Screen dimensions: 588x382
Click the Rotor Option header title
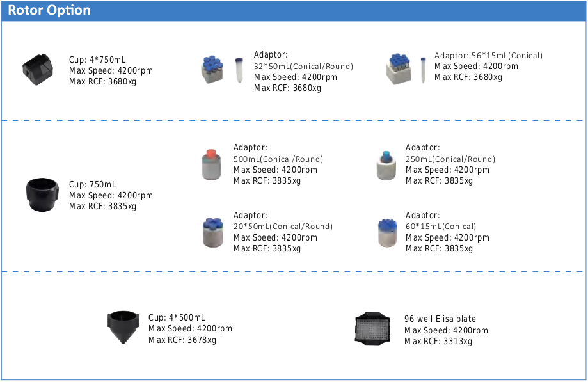pyautogui.click(x=49, y=10)
